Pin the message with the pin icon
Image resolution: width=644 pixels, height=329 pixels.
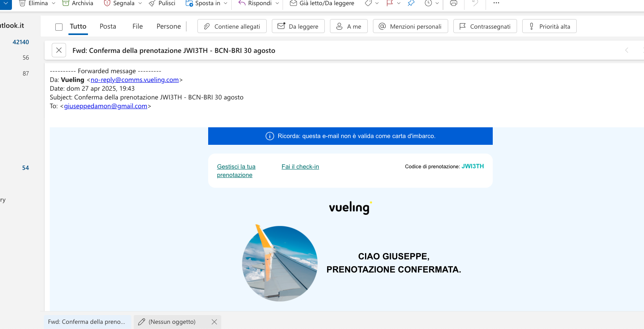[x=411, y=3]
